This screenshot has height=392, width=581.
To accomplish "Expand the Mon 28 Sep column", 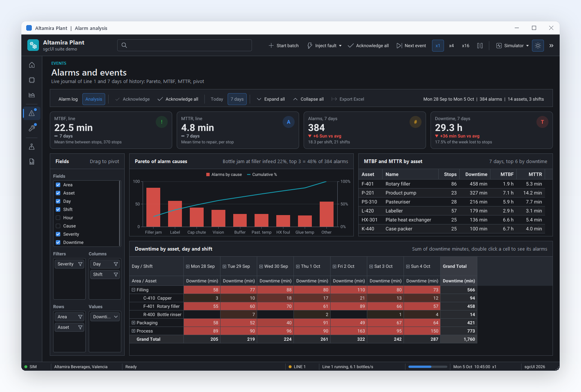I will coord(188,266).
